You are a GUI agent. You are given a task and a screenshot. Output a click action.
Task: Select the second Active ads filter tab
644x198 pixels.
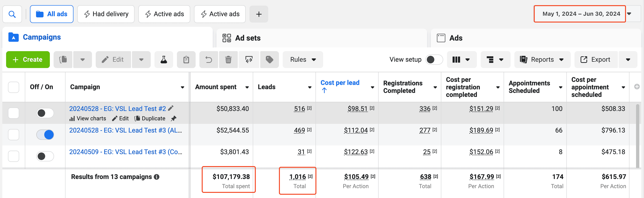point(220,14)
